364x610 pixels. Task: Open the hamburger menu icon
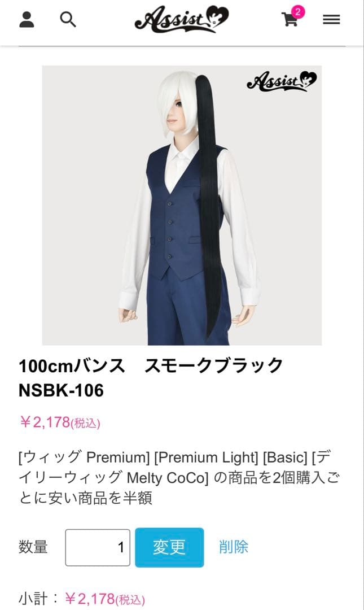[331, 19]
